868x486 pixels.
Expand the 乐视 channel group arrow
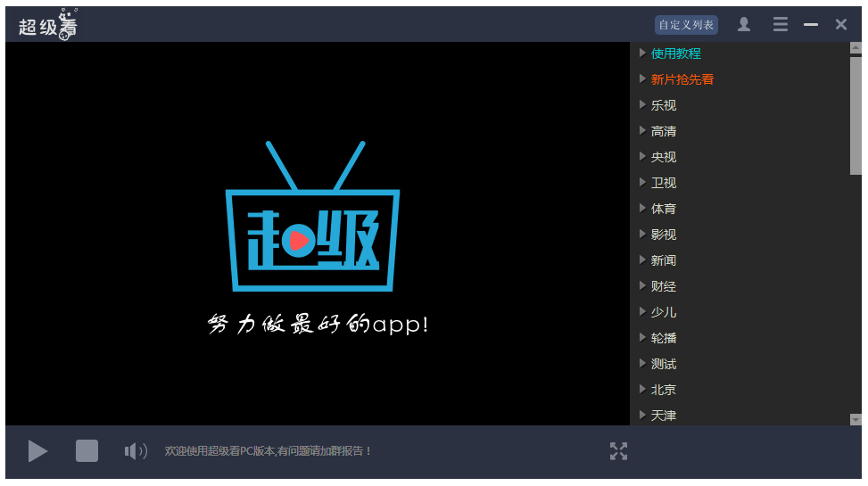pos(642,105)
